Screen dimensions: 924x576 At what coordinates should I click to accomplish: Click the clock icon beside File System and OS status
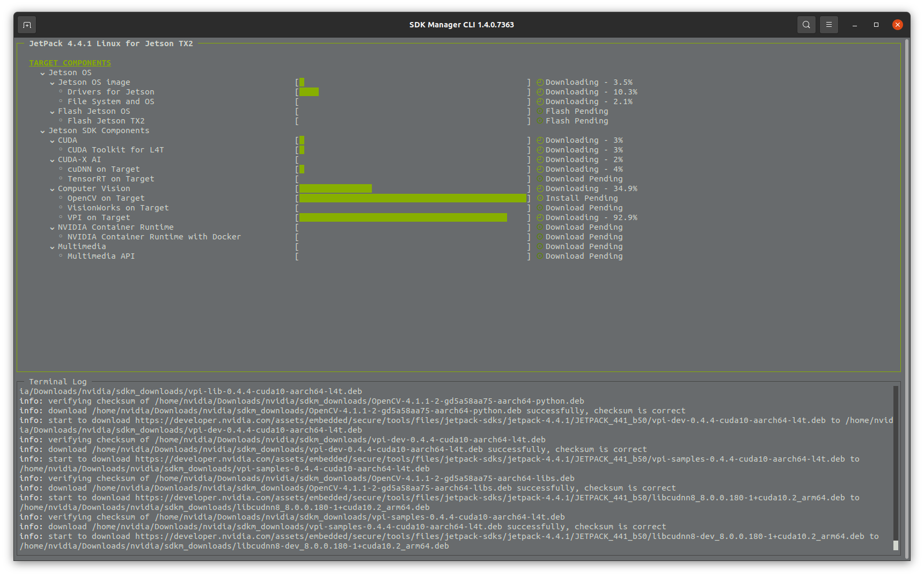tap(540, 102)
